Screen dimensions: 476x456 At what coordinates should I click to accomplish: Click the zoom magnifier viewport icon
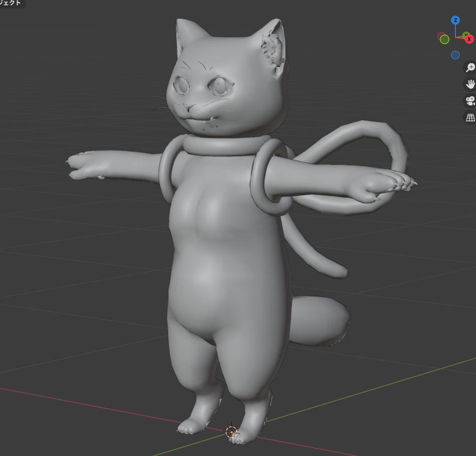pos(470,67)
